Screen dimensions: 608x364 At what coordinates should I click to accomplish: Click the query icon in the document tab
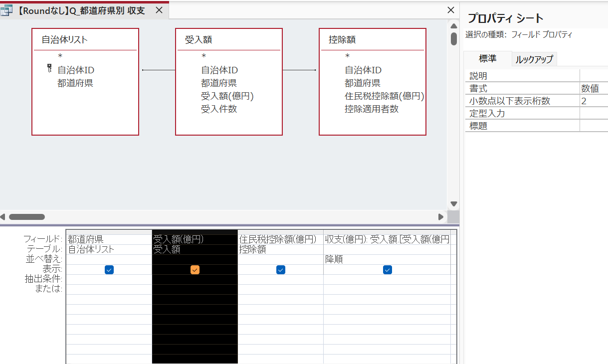[7, 10]
